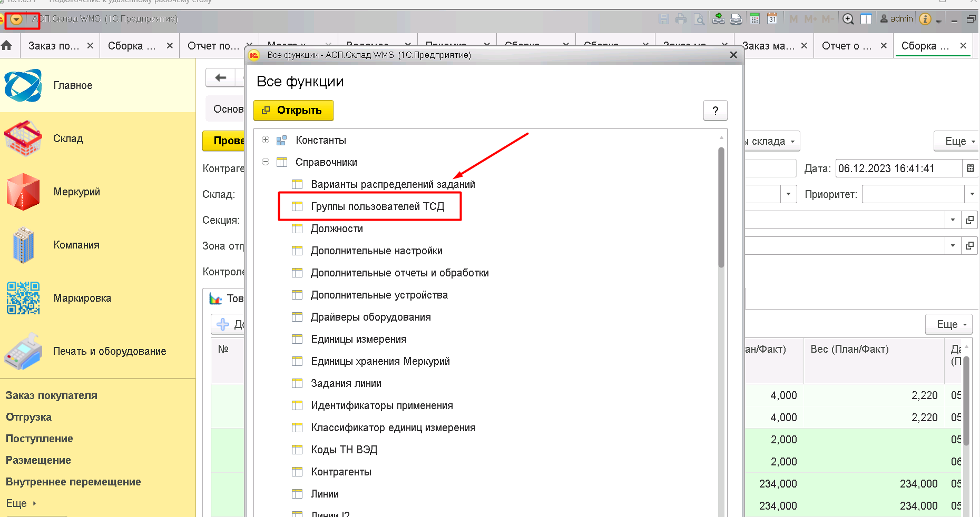Open the date picker calendar button
Screen dimensions: 980x517
[x=971, y=168]
